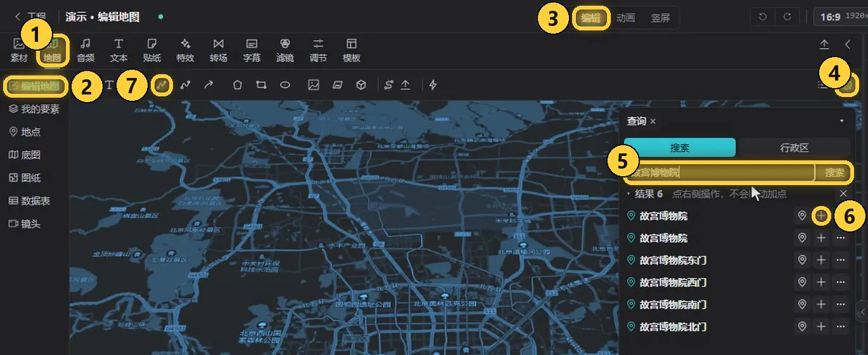Collapse panel with the top-right left chevron
Screen dimensions: 868x355
coord(848,44)
